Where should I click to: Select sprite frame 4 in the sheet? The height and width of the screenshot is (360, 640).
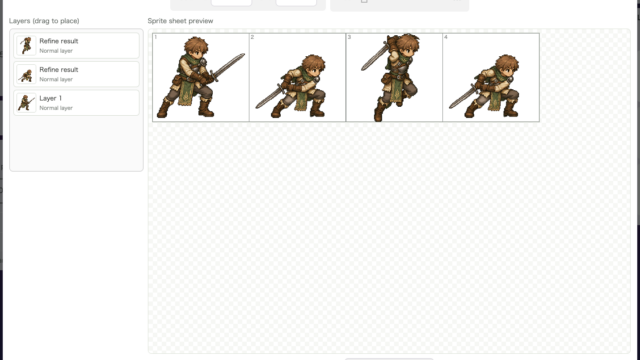pyautogui.click(x=491, y=78)
